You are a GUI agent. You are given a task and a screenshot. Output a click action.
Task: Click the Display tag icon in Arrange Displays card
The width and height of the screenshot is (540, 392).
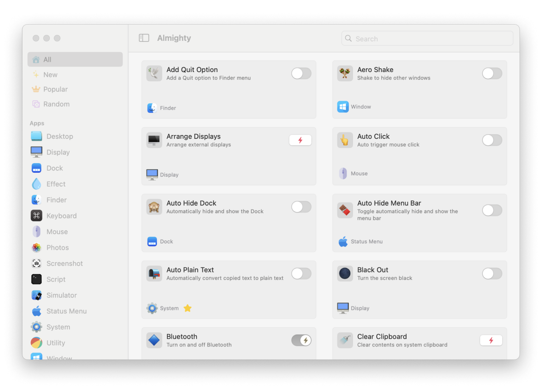pos(152,175)
